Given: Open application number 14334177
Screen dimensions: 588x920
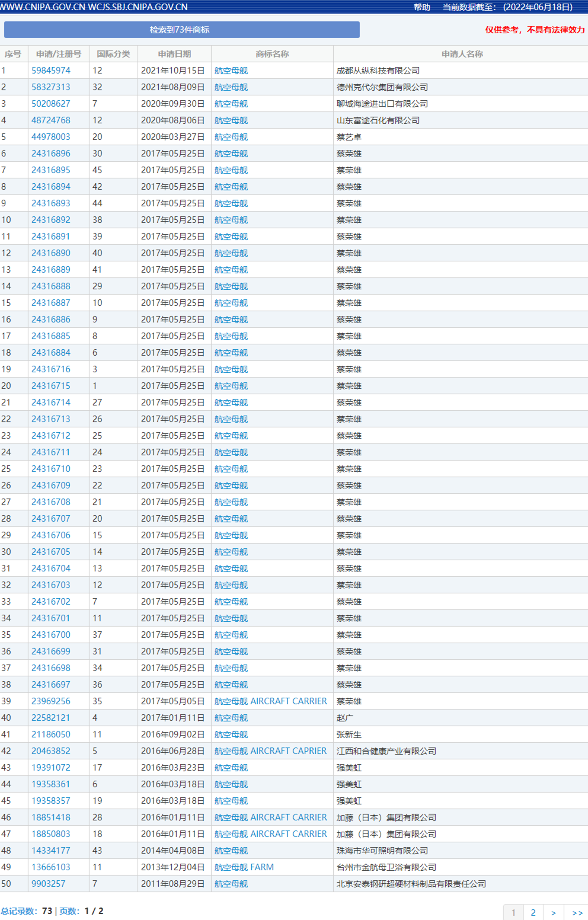Looking at the screenshot, I should click(51, 851).
